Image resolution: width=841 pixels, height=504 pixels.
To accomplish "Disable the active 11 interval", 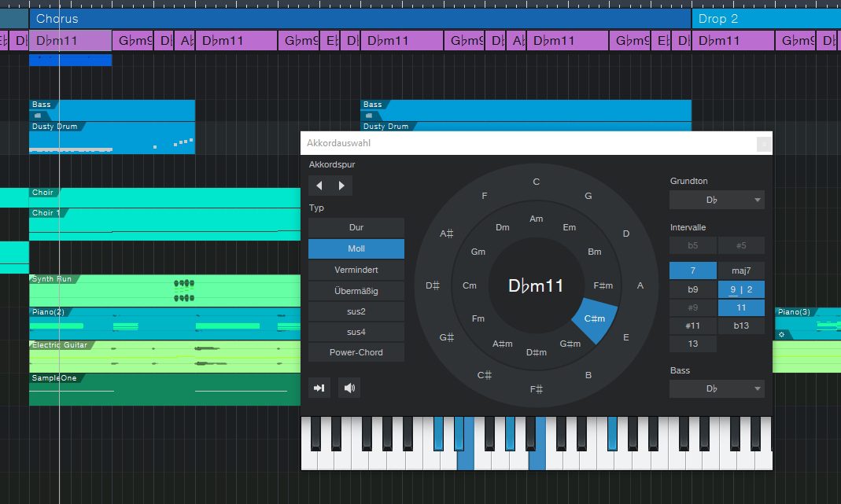I will coord(741,307).
